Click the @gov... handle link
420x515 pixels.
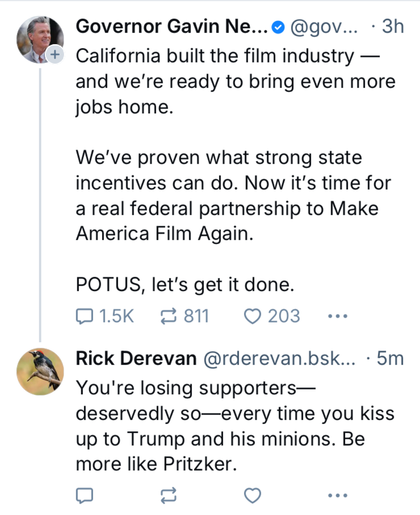point(324,27)
